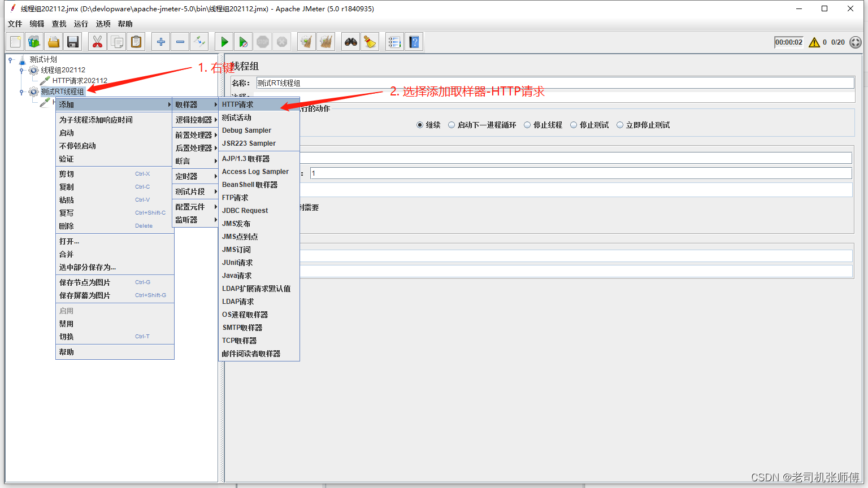Open the 文件 menu
The image size is (868, 488).
(x=15, y=24)
